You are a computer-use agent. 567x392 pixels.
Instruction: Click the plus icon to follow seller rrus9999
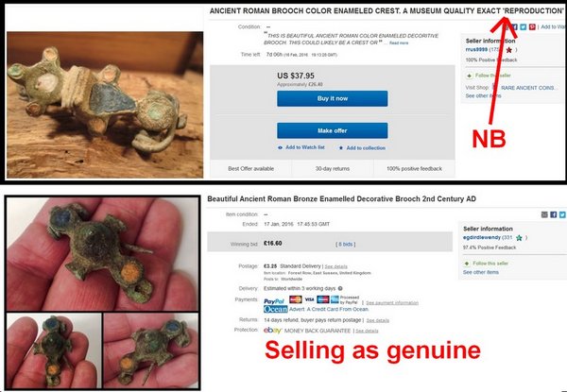[469, 76]
